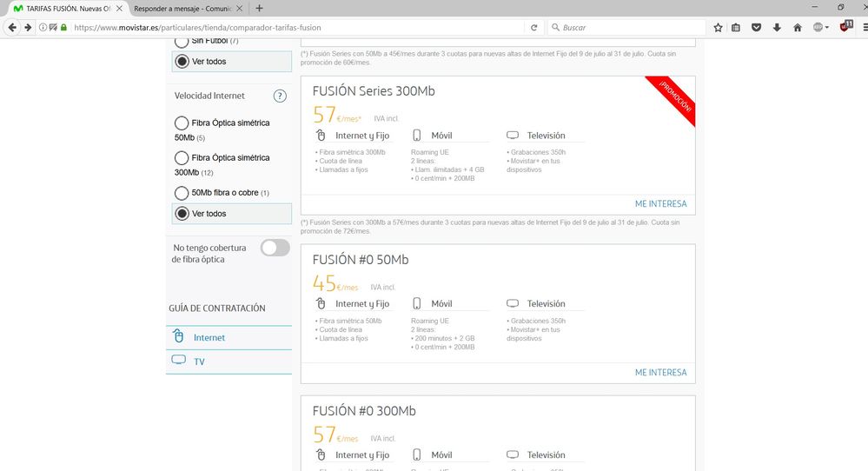Screen dimensions: 868x471
Task: Click the back arrow in the toolbar
Action: pyautogui.click(x=12, y=27)
